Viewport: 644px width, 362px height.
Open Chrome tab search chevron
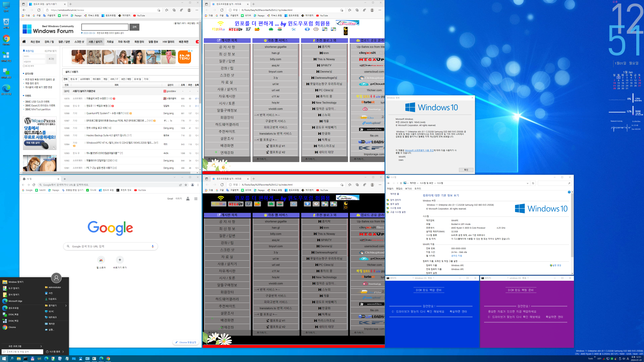174,177
